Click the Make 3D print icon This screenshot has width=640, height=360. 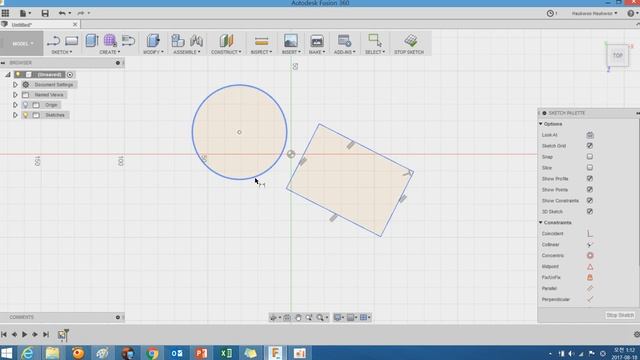tap(317, 41)
